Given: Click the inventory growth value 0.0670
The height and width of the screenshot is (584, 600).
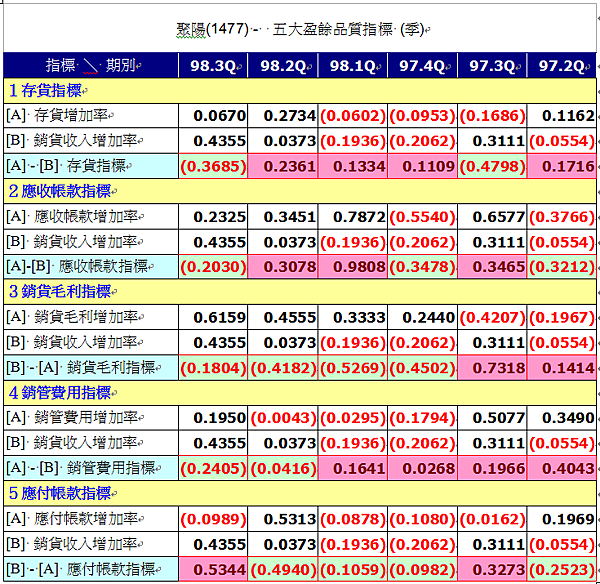Looking at the screenshot, I should (x=219, y=116).
